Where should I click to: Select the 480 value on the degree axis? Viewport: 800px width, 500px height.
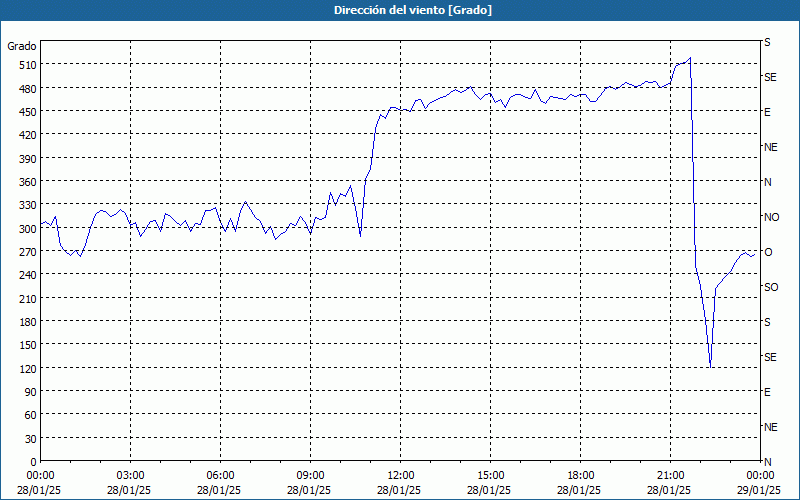pyautogui.click(x=28, y=89)
